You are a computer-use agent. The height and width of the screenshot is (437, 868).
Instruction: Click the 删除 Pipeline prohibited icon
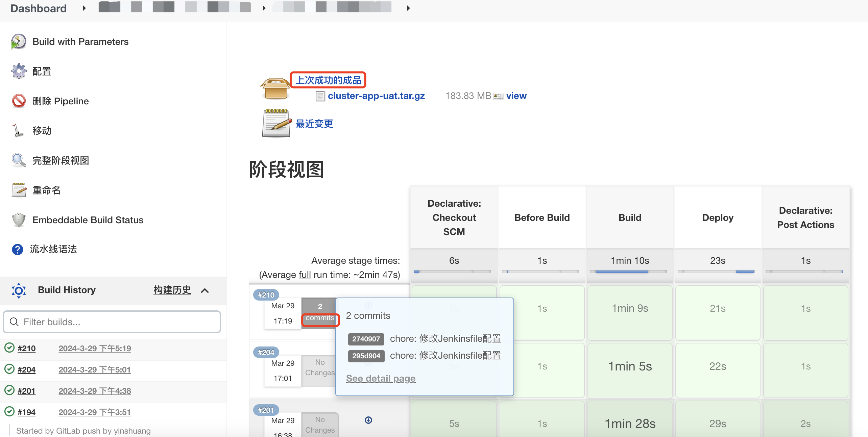tap(19, 101)
